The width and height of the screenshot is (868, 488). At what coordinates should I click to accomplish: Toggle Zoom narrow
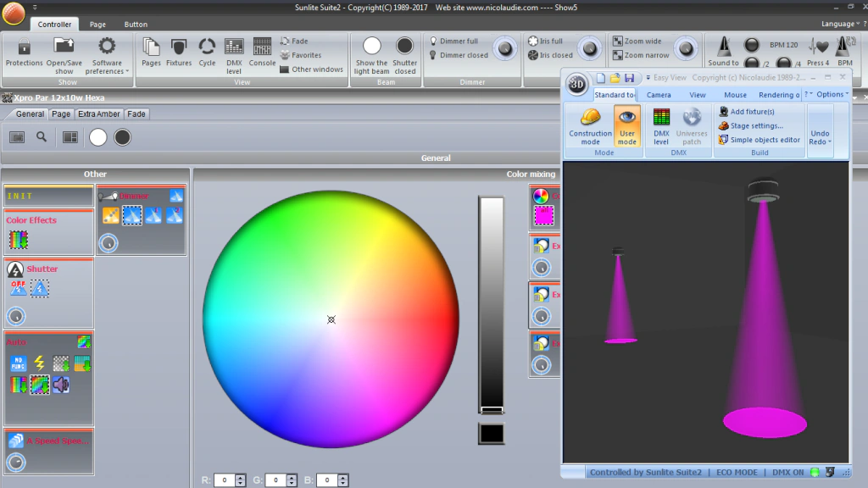tap(641, 55)
